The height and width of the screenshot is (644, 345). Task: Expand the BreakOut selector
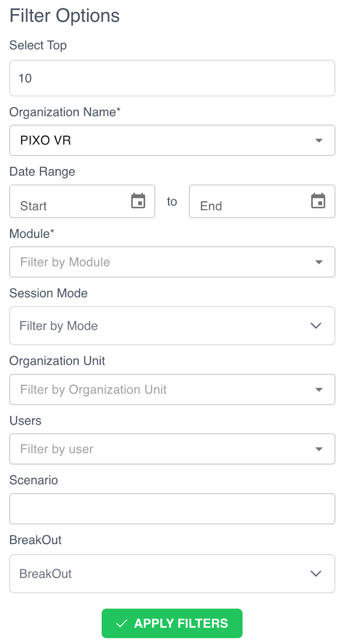pos(161,574)
